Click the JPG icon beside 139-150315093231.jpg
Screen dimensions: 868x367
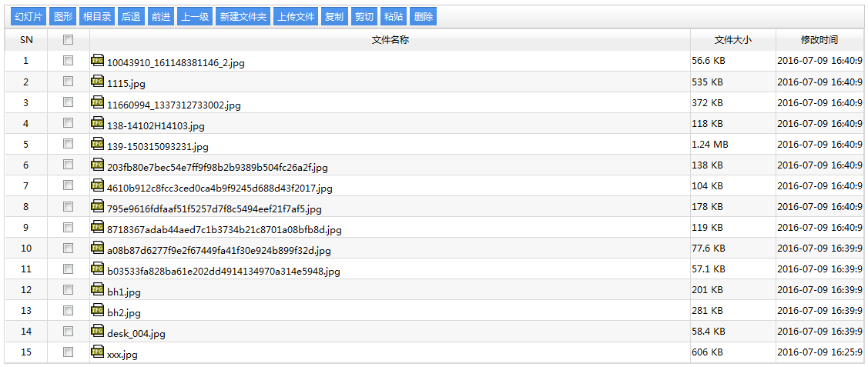tap(97, 143)
